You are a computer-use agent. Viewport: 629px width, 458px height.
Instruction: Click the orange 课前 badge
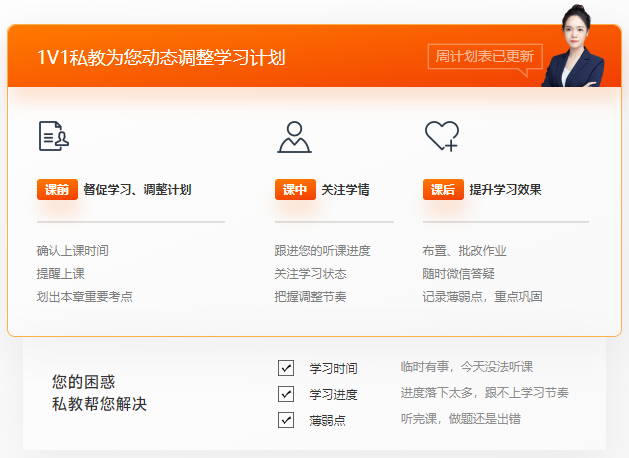(57, 189)
